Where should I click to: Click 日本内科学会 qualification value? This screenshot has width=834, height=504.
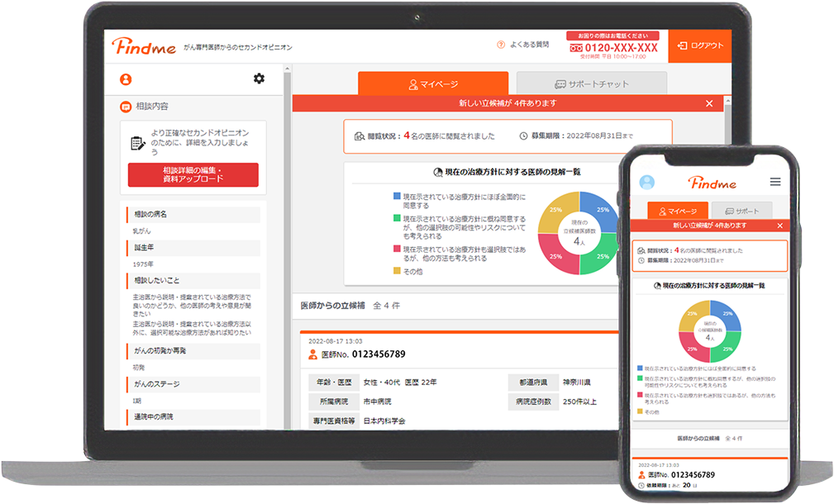384,421
